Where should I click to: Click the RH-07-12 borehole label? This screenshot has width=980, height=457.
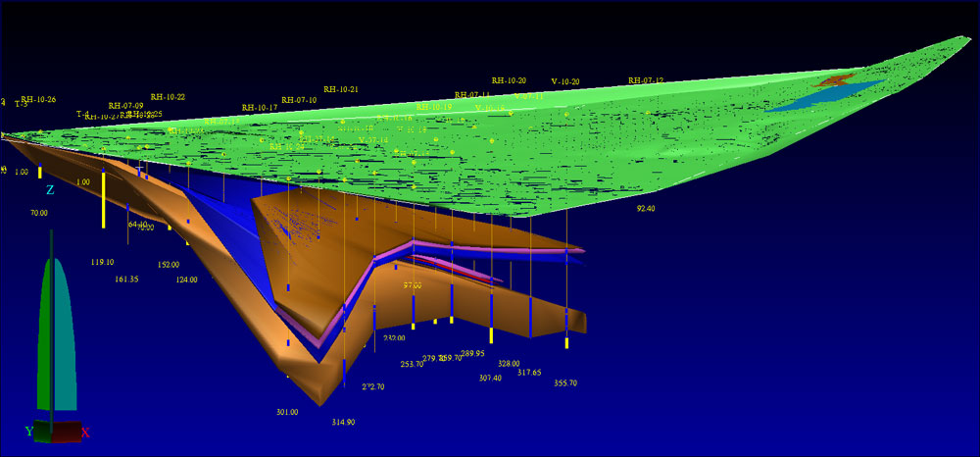(x=646, y=80)
